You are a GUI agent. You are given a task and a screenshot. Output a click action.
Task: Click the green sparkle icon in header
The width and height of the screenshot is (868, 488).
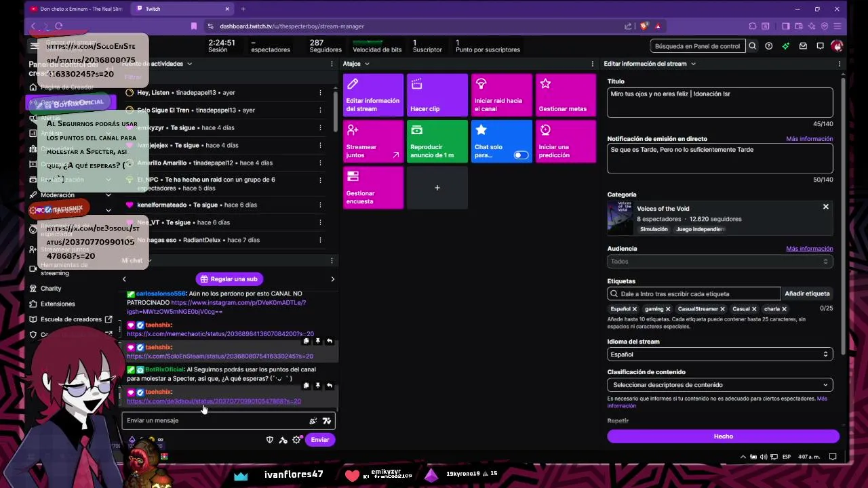[785, 46]
